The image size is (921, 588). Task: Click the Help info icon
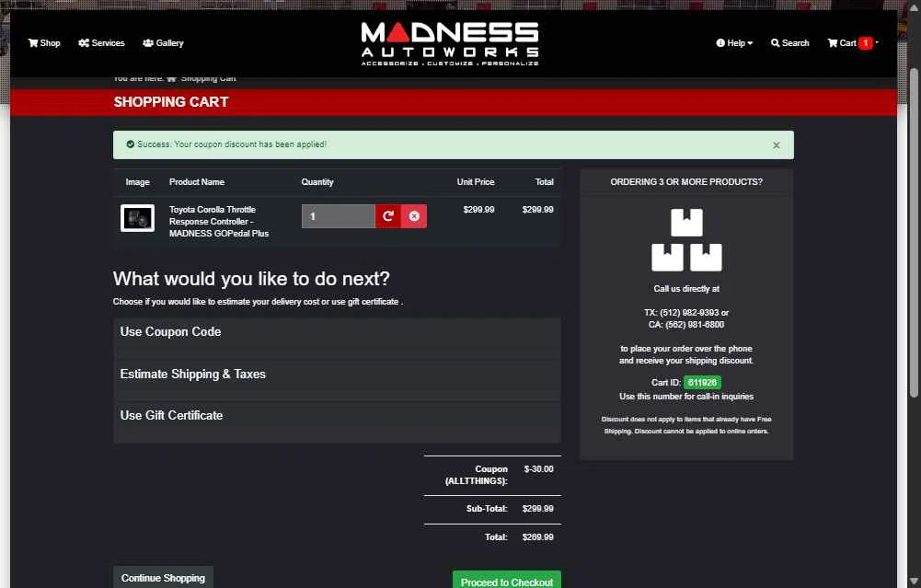720,43
